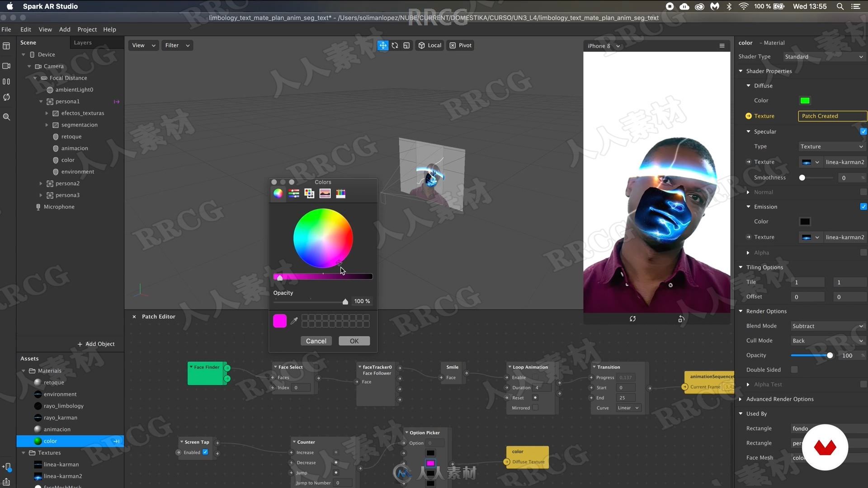Select the eyedropper tool icon

point(294,321)
